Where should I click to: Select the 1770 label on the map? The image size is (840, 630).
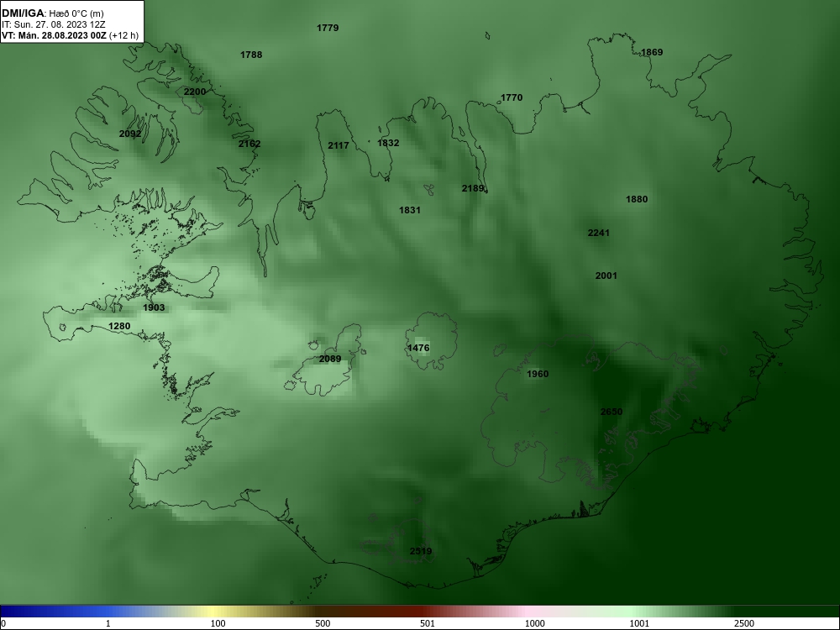(x=512, y=97)
